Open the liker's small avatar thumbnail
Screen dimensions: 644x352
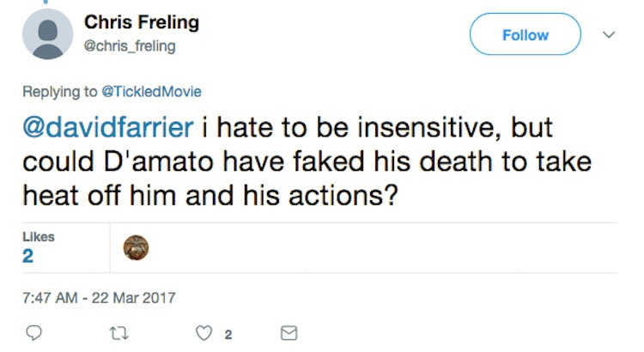137,247
